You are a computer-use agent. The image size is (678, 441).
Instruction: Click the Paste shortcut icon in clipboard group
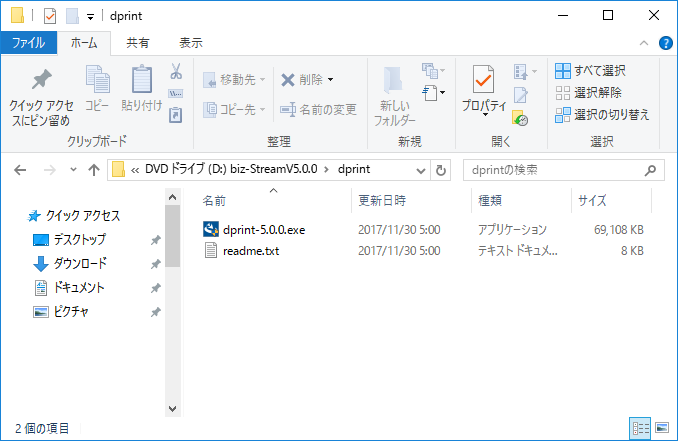pos(176,115)
